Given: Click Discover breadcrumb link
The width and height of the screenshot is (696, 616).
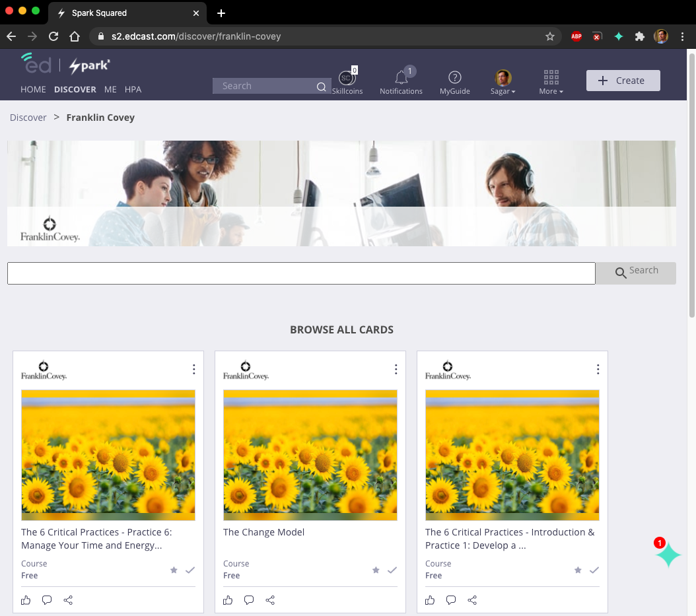Looking at the screenshot, I should [28, 118].
